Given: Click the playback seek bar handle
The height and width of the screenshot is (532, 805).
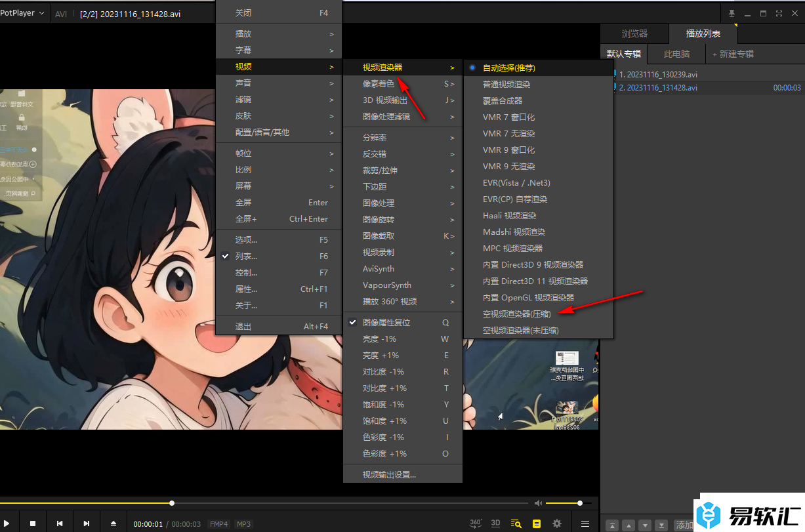Looking at the screenshot, I should pyautogui.click(x=172, y=503).
